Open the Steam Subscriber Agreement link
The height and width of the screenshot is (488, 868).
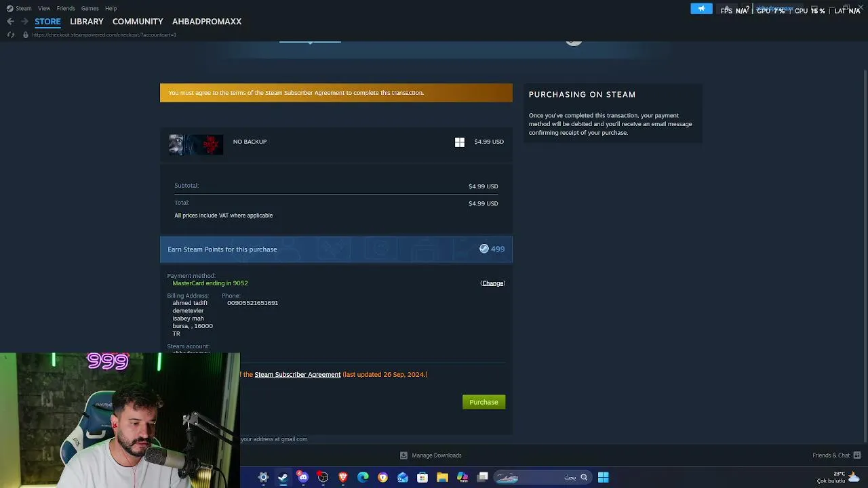(298, 374)
